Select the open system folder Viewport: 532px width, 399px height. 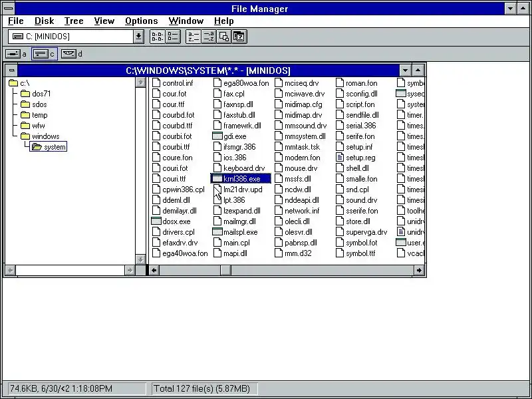[48, 147]
